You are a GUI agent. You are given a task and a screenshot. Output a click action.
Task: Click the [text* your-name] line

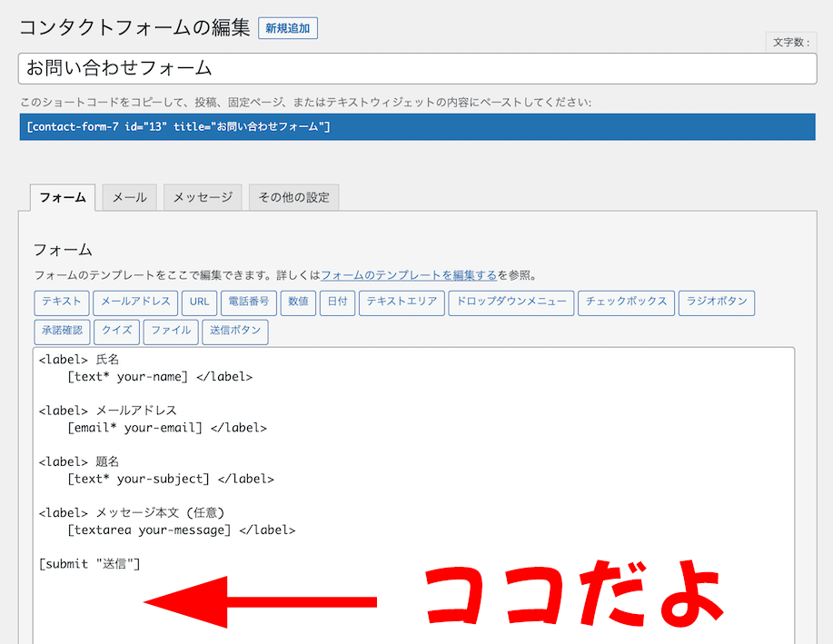pos(160,377)
